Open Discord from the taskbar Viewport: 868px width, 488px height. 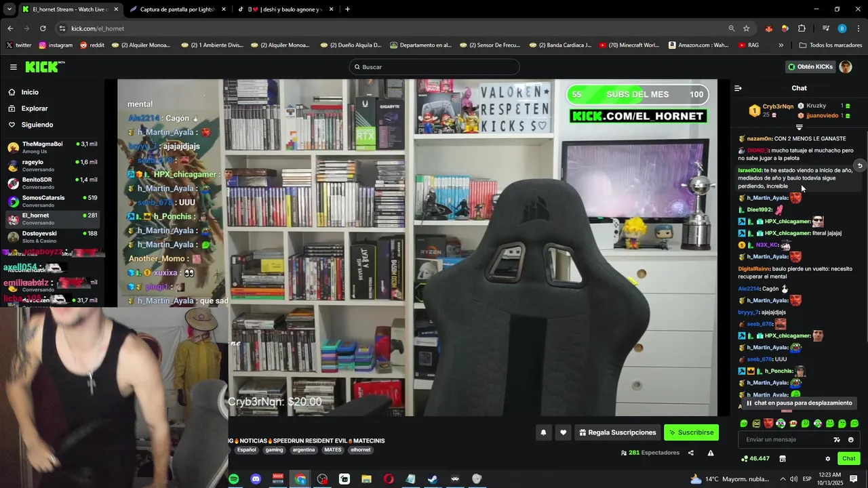coord(256,479)
